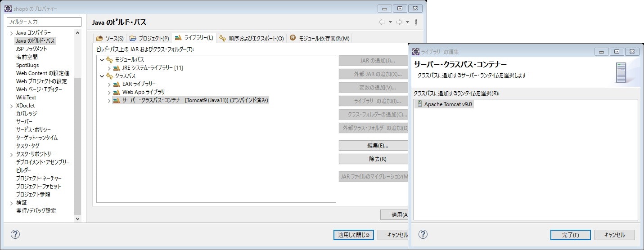Expand JRE システム・ライブラリー [11]

pyautogui.click(x=109, y=68)
